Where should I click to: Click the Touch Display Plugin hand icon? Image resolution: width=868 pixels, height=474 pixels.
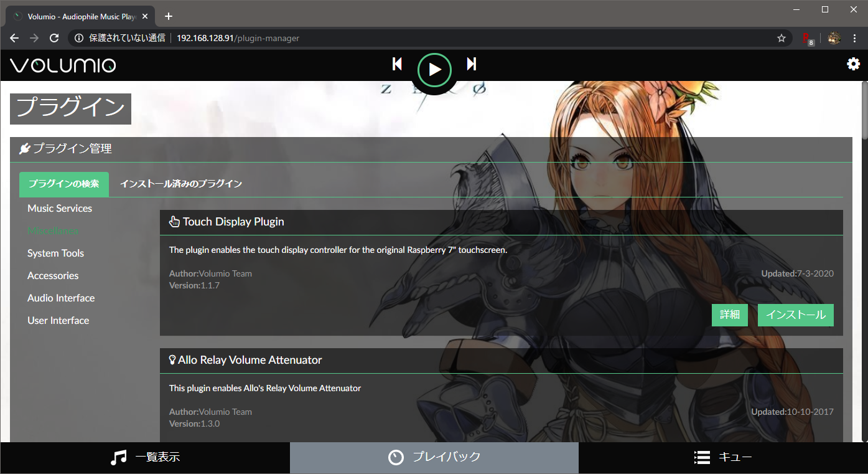174,222
